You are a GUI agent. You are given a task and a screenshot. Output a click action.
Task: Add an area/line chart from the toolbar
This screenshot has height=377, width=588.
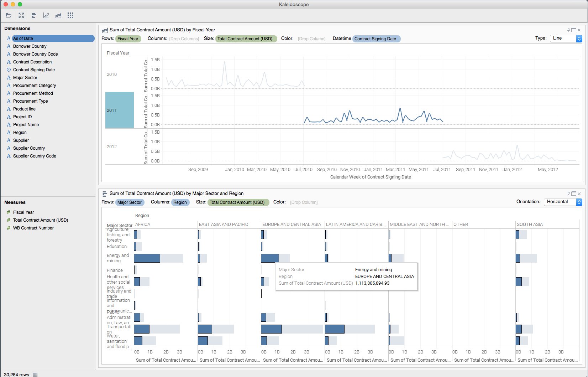58,15
